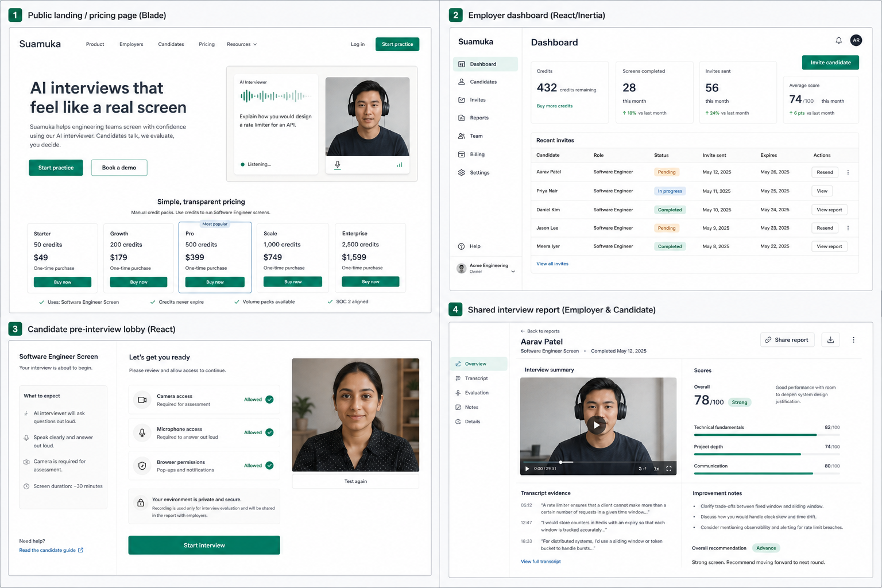Click the microphone icon under the hero video
882x588 pixels.
click(x=338, y=165)
